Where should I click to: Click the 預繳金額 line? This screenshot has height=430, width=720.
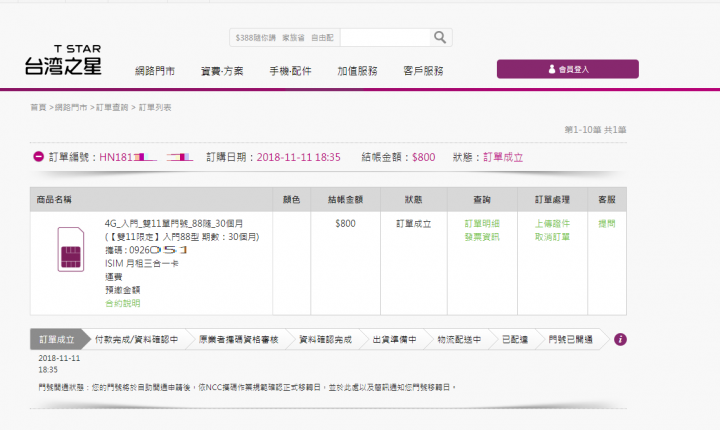tap(123, 290)
